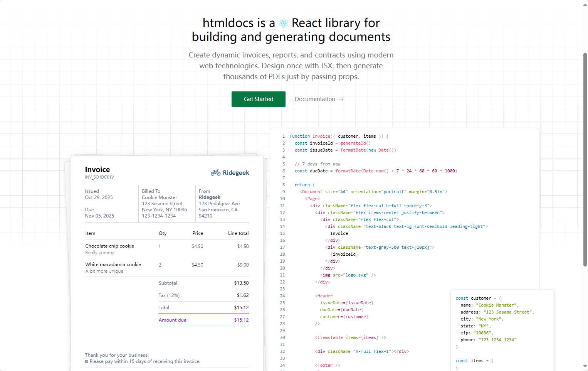Select the Invoice title on the preview

tap(97, 170)
